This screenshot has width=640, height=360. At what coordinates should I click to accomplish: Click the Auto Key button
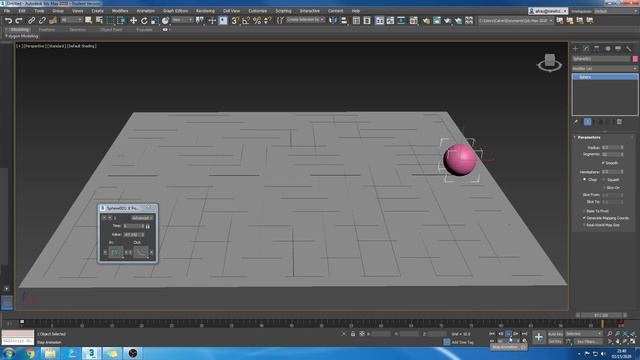coord(555,334)
